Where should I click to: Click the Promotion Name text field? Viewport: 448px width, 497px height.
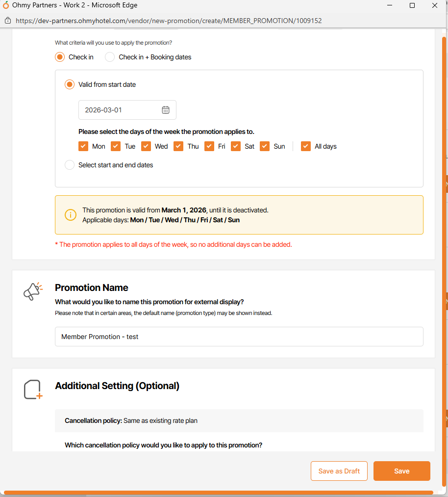point(239,337)
